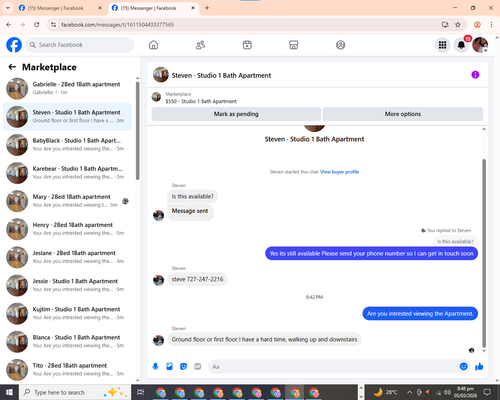Select the Steven Studio 1 Bath chat row

(67, 117)
